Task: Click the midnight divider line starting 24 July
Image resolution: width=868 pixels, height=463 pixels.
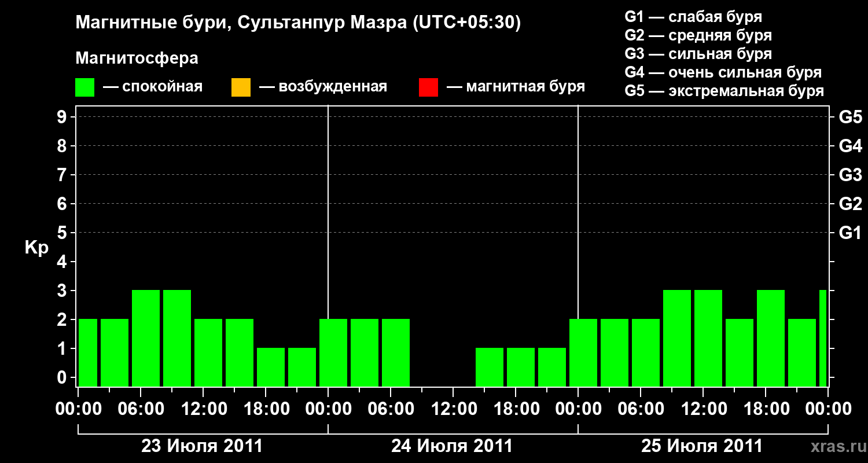Action: point(328,246)
